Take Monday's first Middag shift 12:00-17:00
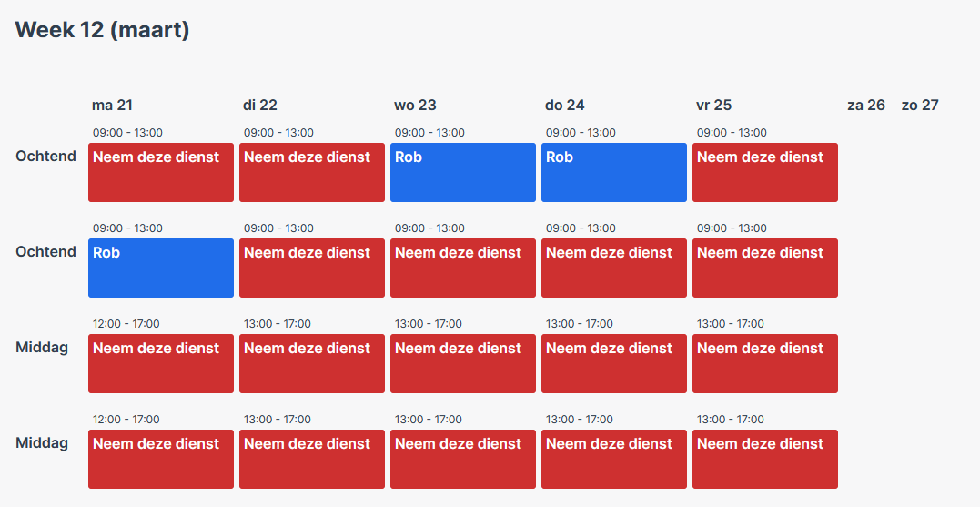The height and width of the screenshot is (507, 980). (x=161, y=364)
